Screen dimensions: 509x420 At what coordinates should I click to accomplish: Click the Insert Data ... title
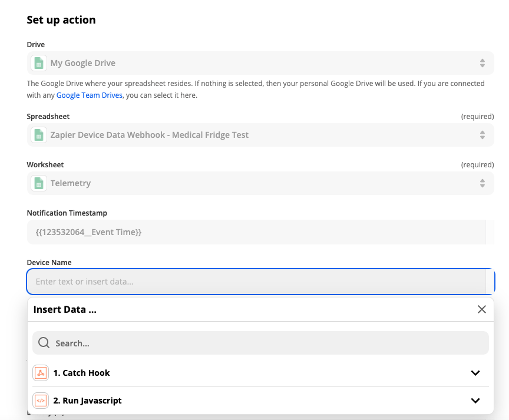pos(65,309)
